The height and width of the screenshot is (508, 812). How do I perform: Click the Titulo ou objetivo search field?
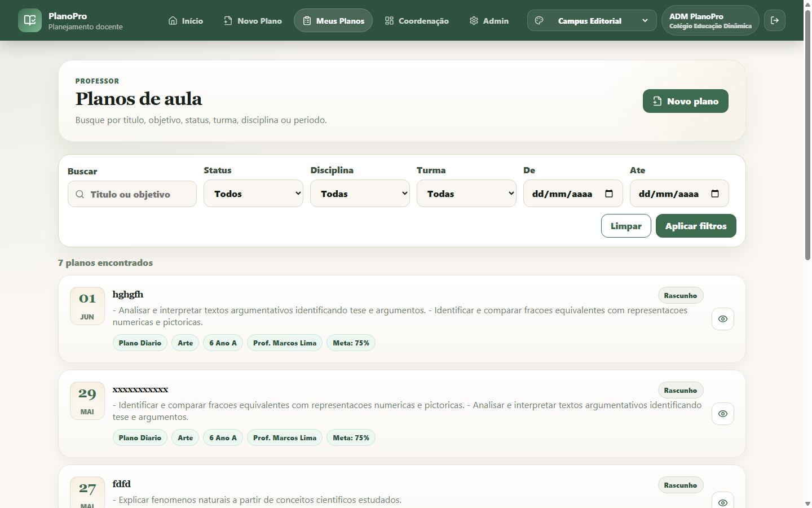(x=132, y=194)
